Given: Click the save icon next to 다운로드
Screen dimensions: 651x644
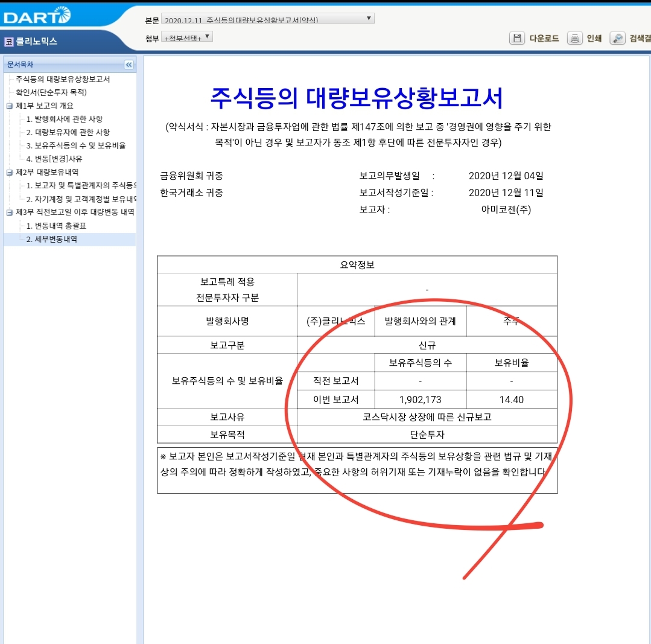Looking at the screenshot, I should click(517, 39).
